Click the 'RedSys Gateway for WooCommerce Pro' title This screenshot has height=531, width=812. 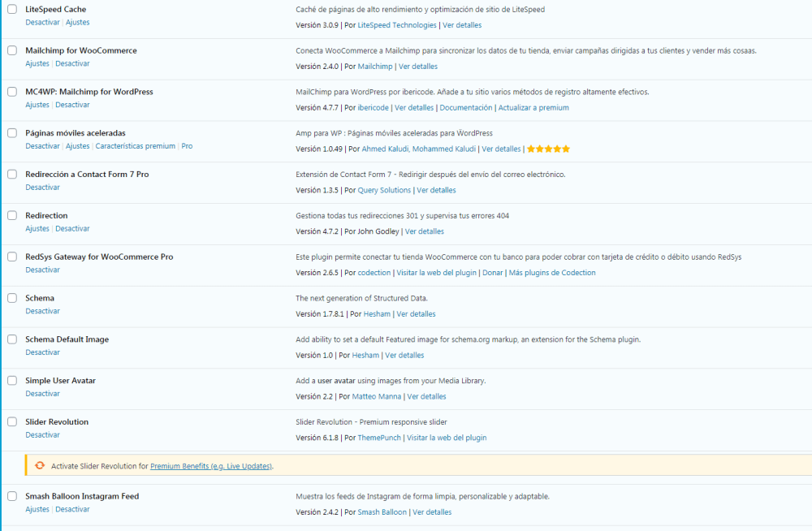tap(99, 257)
